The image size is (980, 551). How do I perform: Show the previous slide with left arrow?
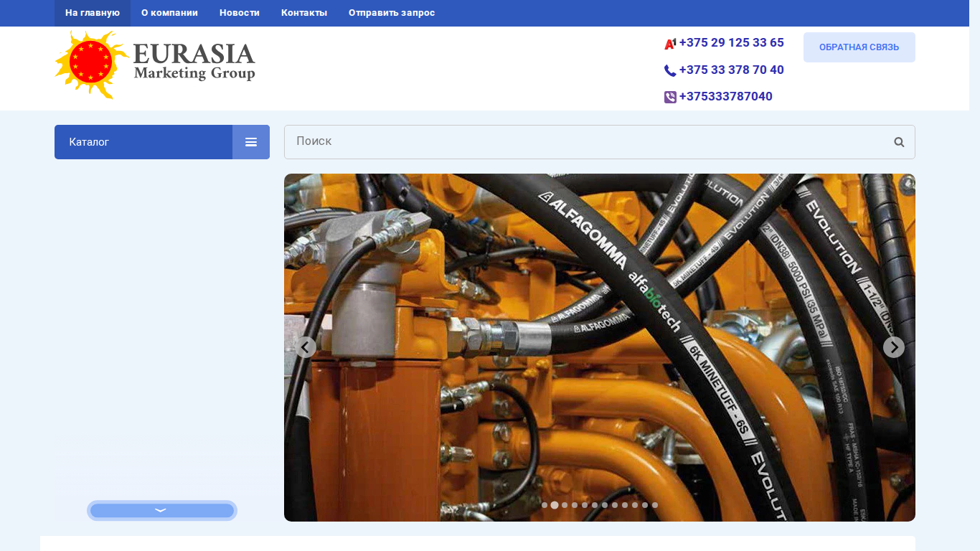[x=306, y=347]
